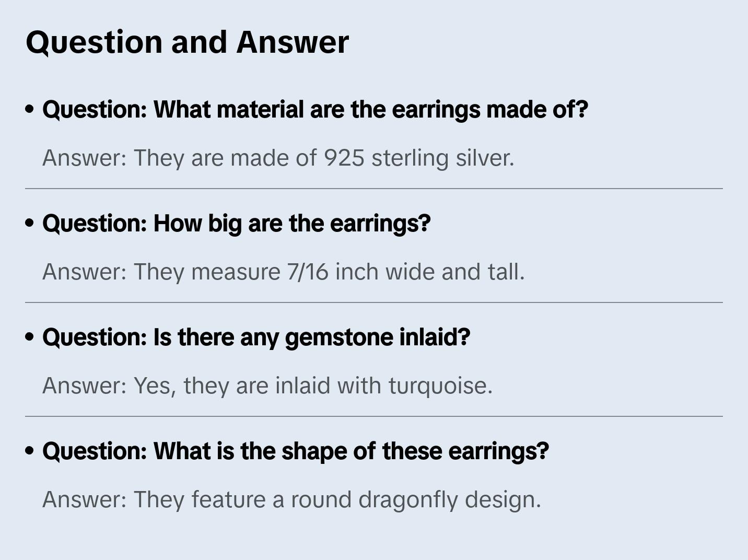Screen dimensions: 748x560
Task: Select the gemstone inlaid question
Action: (x=256, y=337)
